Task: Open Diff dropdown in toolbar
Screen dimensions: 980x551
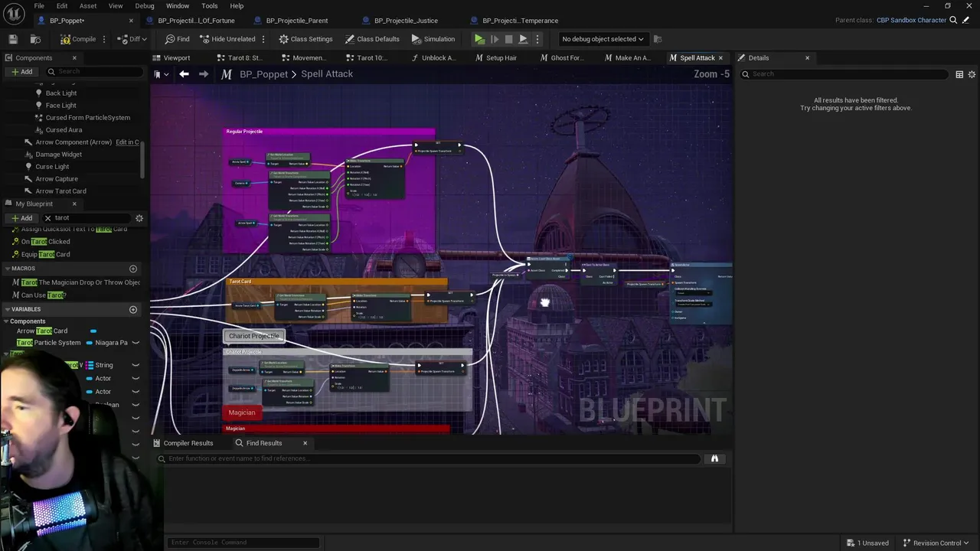Action: 134,39
